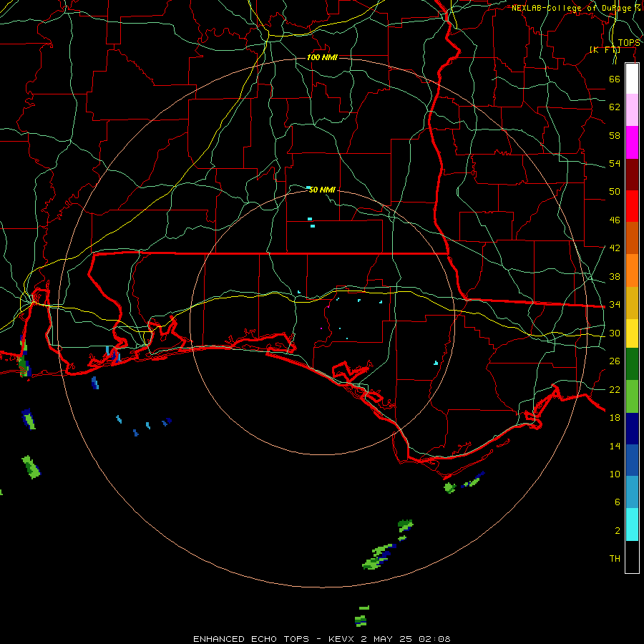Select the bright orange legend swatch

click(x=632, y=270)
